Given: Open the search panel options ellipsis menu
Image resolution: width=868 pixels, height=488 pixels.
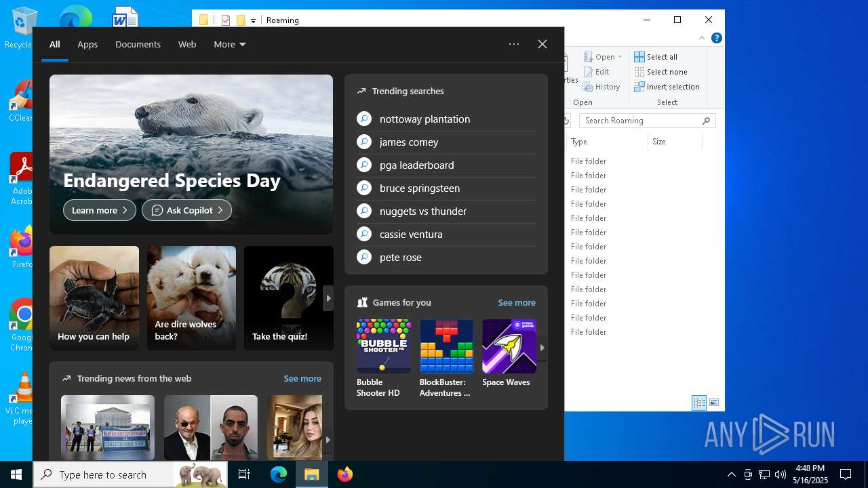Looking at the screenshot, I should [x=514, y=44].
